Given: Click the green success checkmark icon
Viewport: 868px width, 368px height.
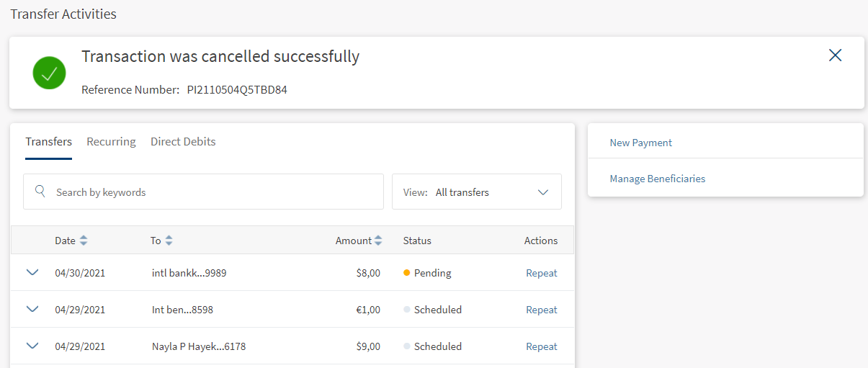Looking at the screenshot, I should coord(49,73).
